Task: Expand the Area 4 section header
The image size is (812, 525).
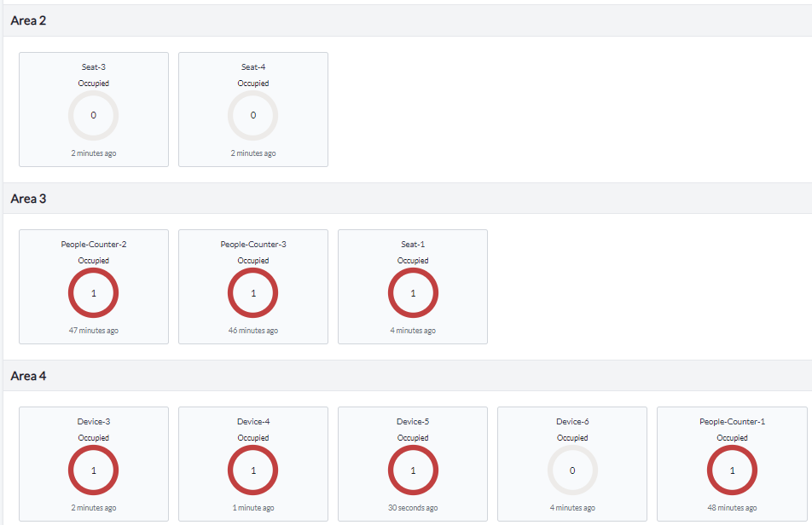Action: 29,376
